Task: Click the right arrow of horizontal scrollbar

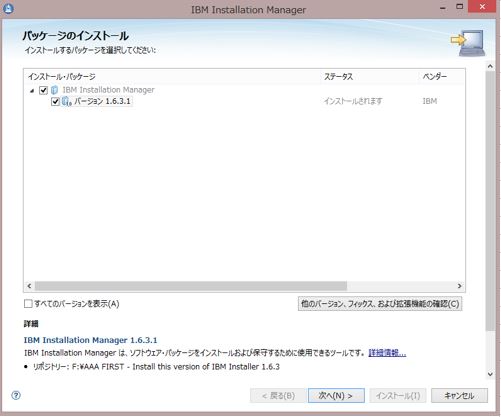Action: [x=459, y=286]
